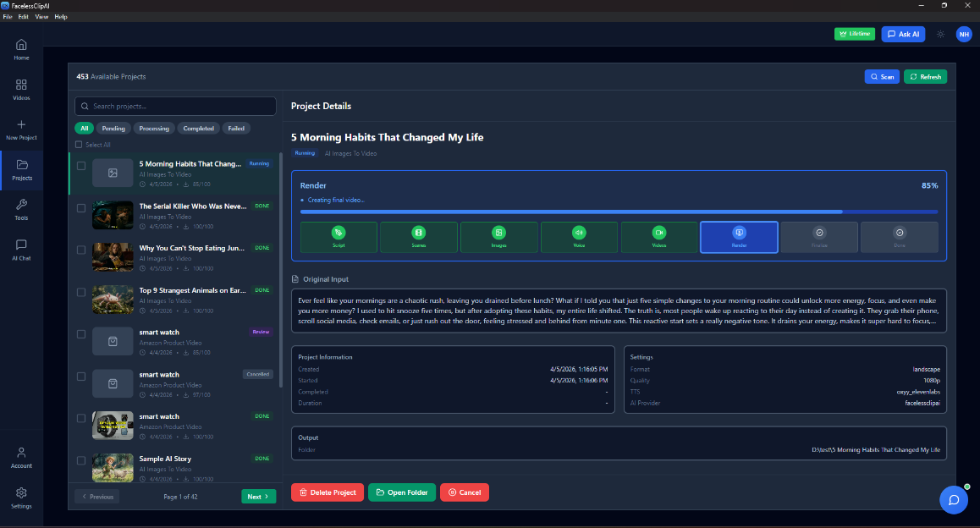Check Top 9 Strangest Animals checkbox
The width and height of the screenshot is (980, 528).
pos(81,293)
